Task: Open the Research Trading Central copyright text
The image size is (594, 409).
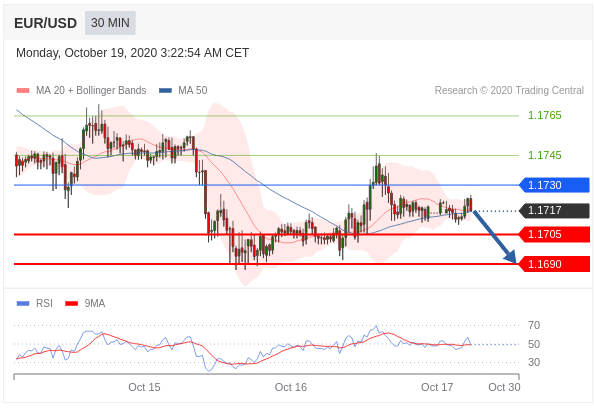Action: point(509,91)
